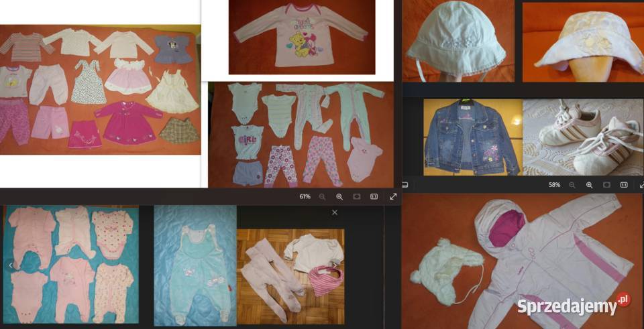Zoom in using the 61% viewer toolbar

coord(339,196)
